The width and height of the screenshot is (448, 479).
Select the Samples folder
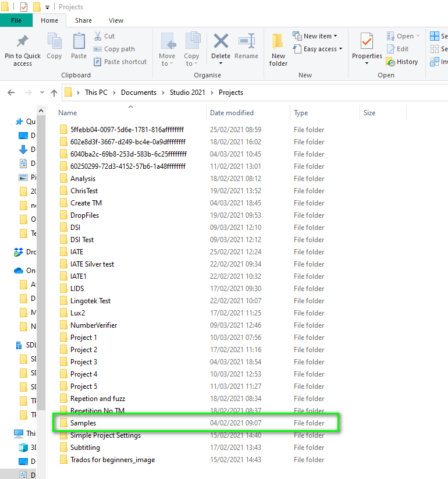pos(83,423)
